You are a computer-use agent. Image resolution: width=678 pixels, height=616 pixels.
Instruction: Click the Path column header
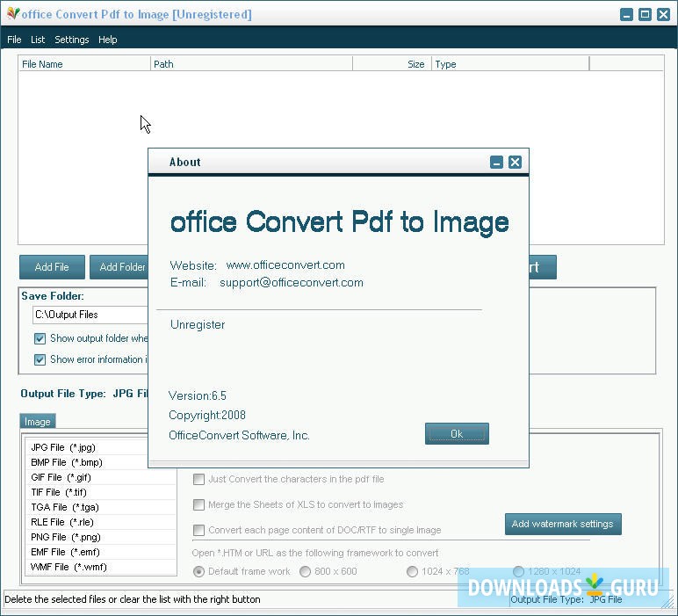click(252, 64)
